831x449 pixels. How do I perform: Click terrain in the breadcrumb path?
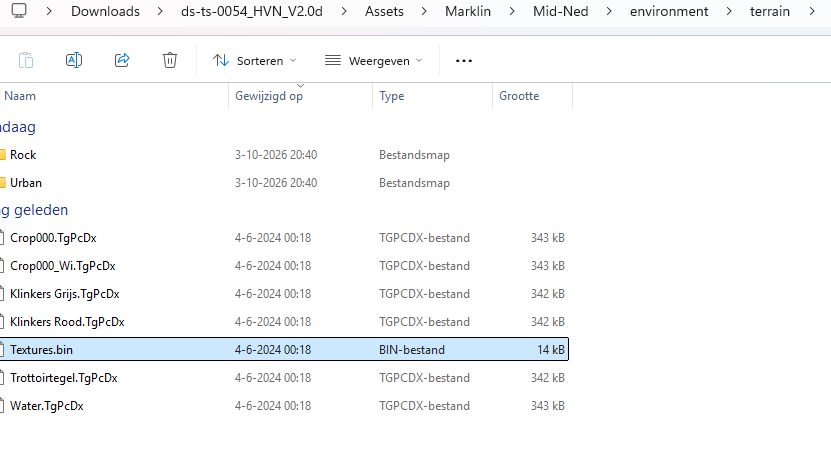coord(770,11)
